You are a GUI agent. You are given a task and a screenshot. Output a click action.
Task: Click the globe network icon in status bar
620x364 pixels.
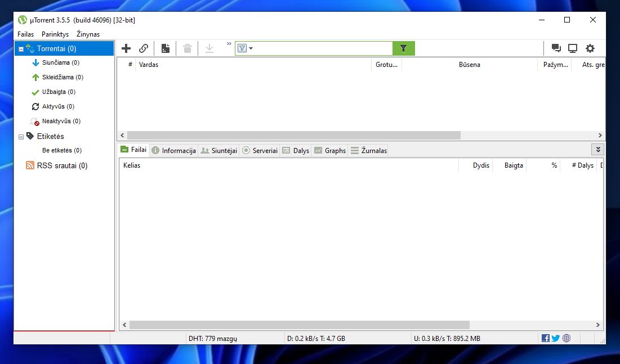(x=567, y=338)
